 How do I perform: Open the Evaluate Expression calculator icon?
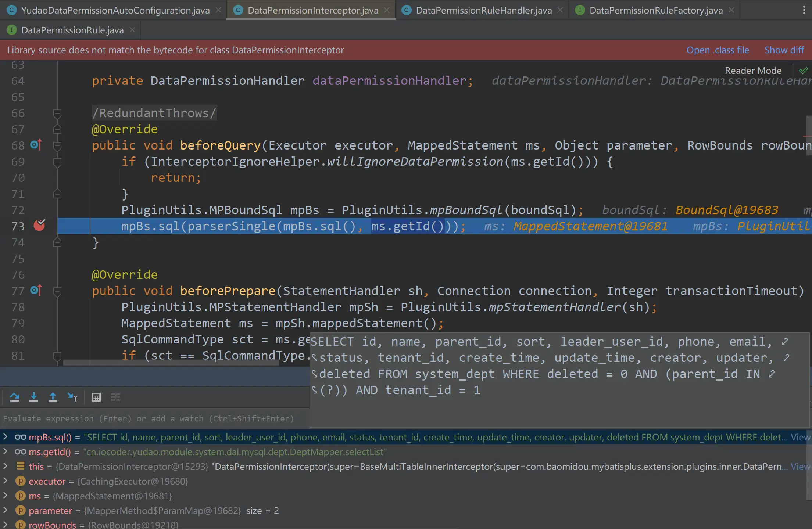96,397
